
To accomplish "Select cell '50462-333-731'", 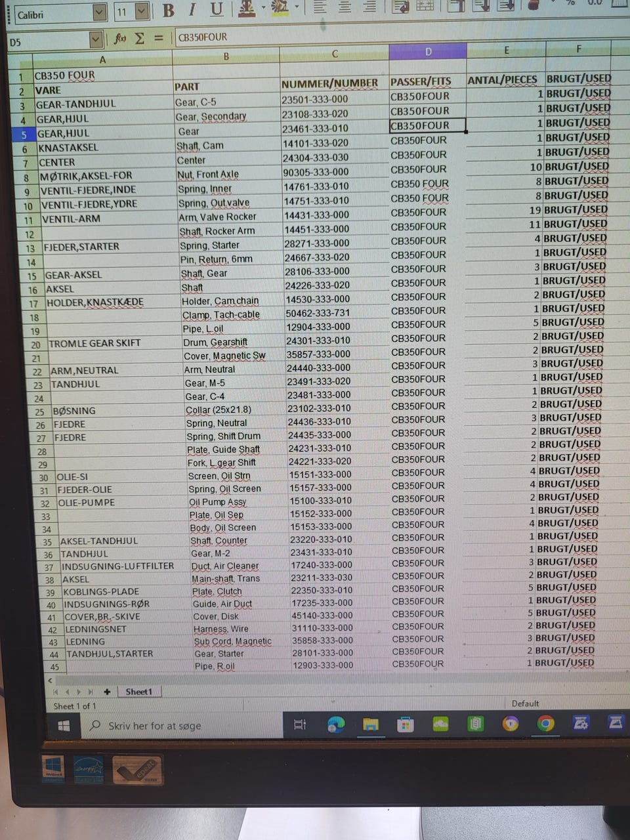I will click(337, 314).
